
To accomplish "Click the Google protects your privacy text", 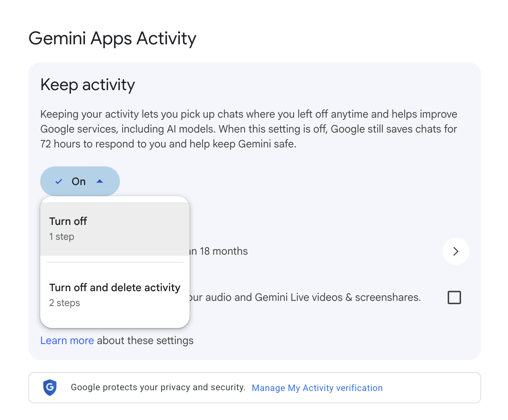I will (x=158, y=387).
